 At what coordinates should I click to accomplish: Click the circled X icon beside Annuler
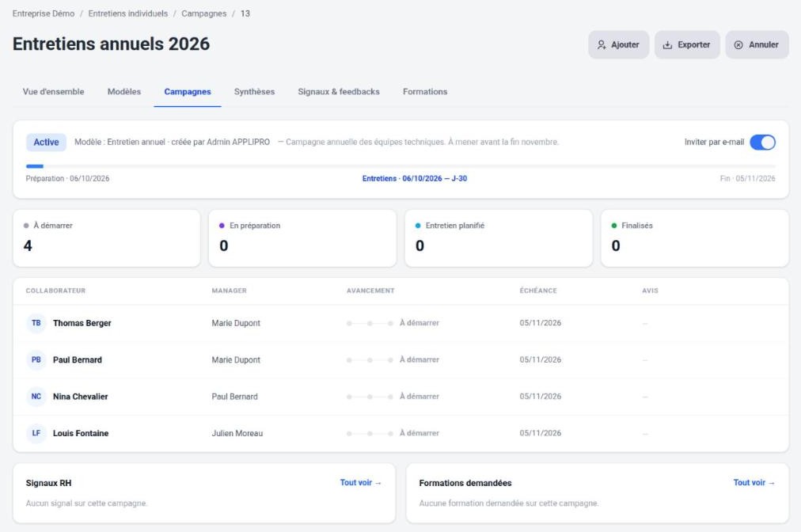[738, 45]
